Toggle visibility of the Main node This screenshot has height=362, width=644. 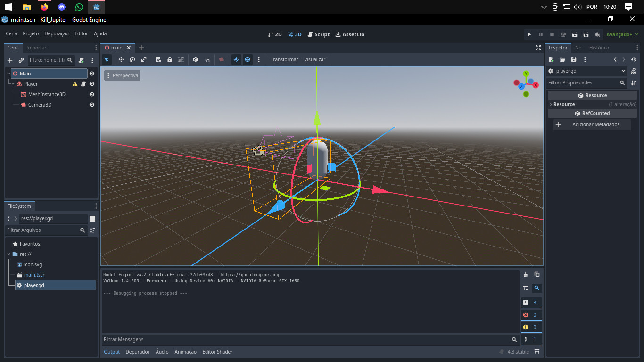tap(92, 74)
